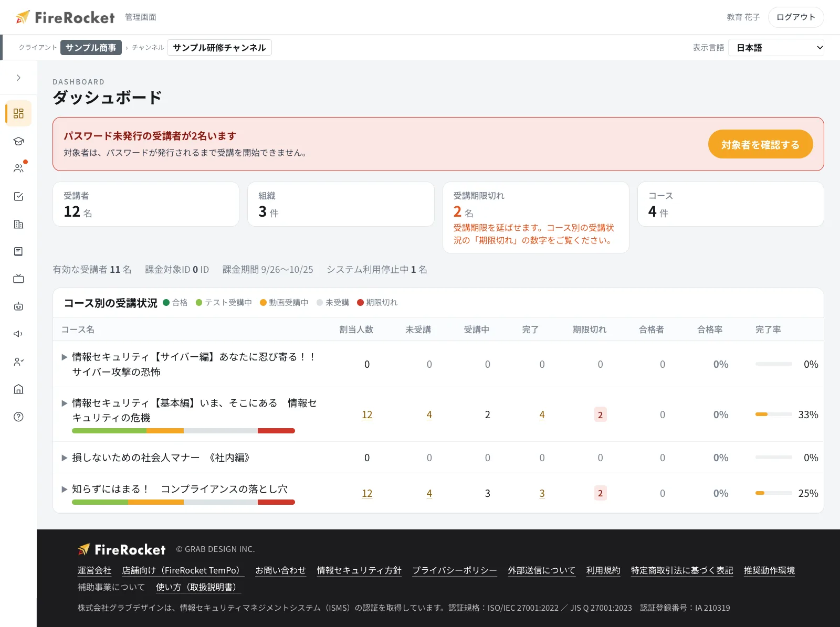
Task: Click the 25% completion progress bar
Action: (774, 493)
